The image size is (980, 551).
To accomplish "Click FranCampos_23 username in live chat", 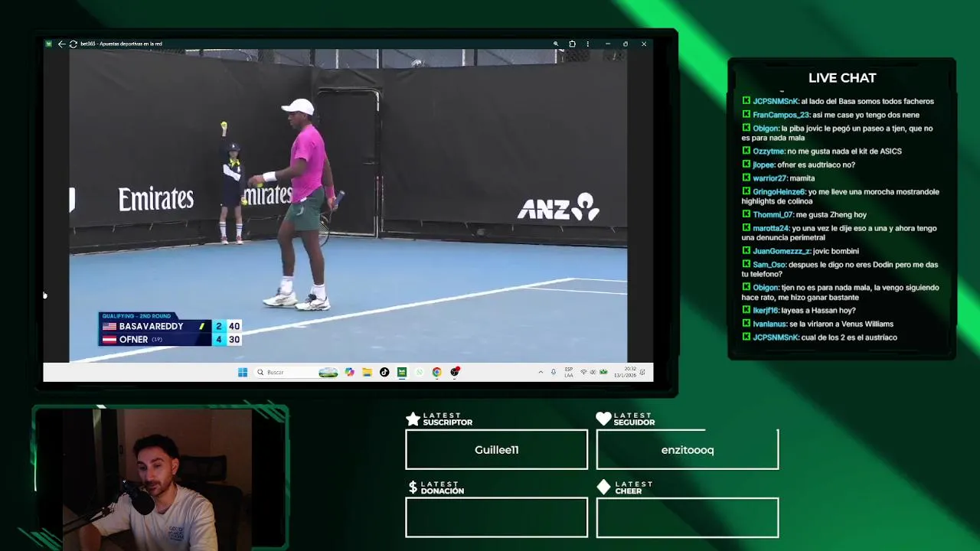I will (781, 115).
